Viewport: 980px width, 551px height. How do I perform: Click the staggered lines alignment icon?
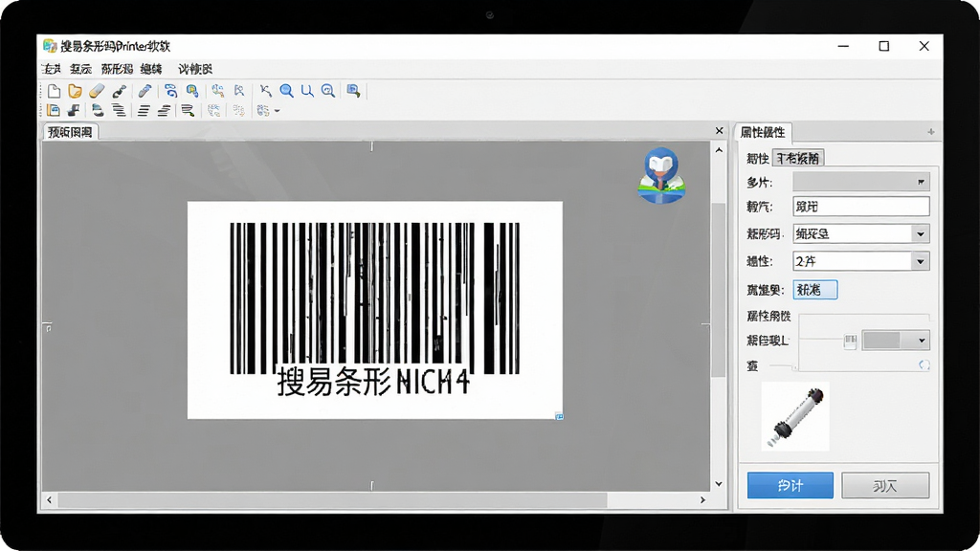pyautogui.click(x=119, y=111)
